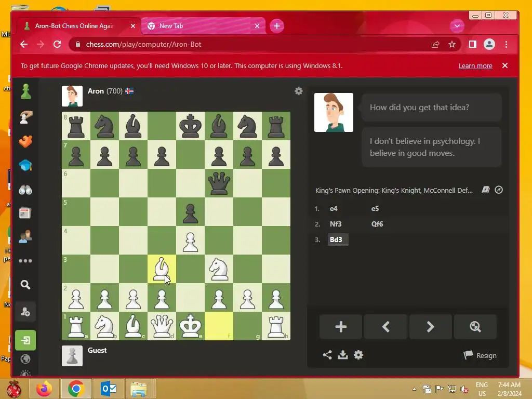Open File Explorer from the taskbar
This screenshot has width=532, height=399.
(139, 389)
